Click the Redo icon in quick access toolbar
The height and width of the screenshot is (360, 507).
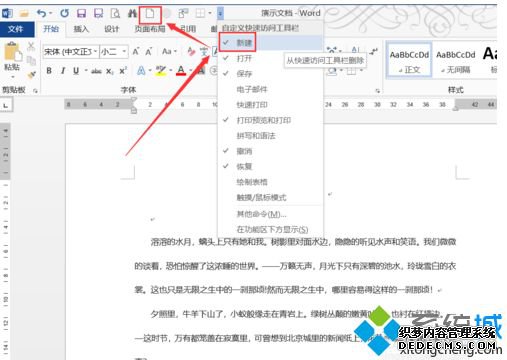(64, 13)
